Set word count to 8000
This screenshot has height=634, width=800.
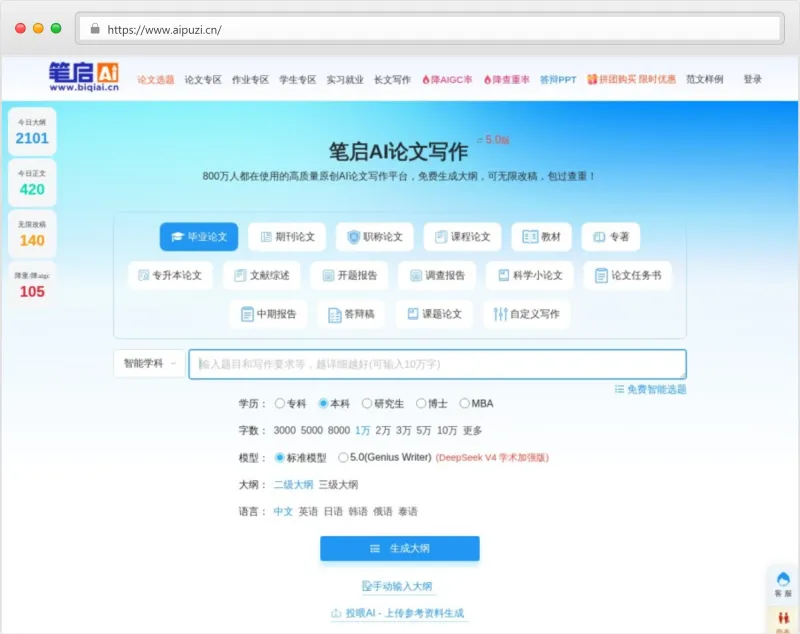click(x=339, y=430)
